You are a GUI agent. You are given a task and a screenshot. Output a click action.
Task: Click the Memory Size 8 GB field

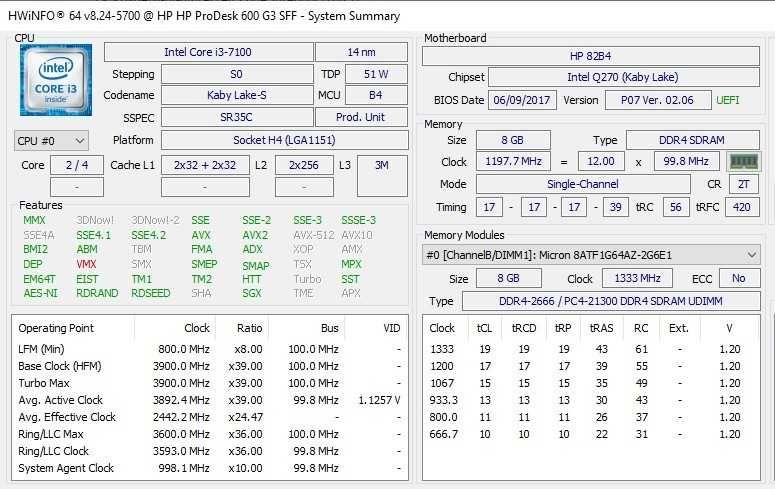[x=513, y=140]
